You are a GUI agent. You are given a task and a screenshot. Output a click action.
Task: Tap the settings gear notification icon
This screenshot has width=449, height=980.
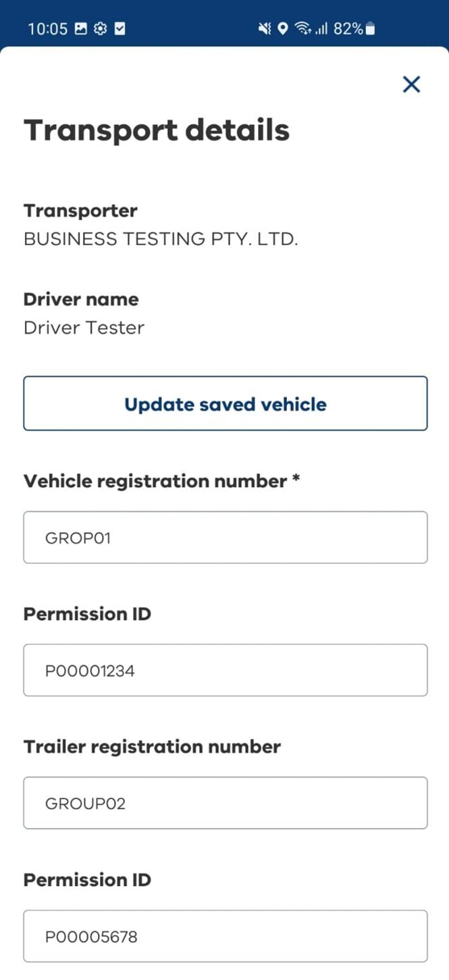pos(101,28)
